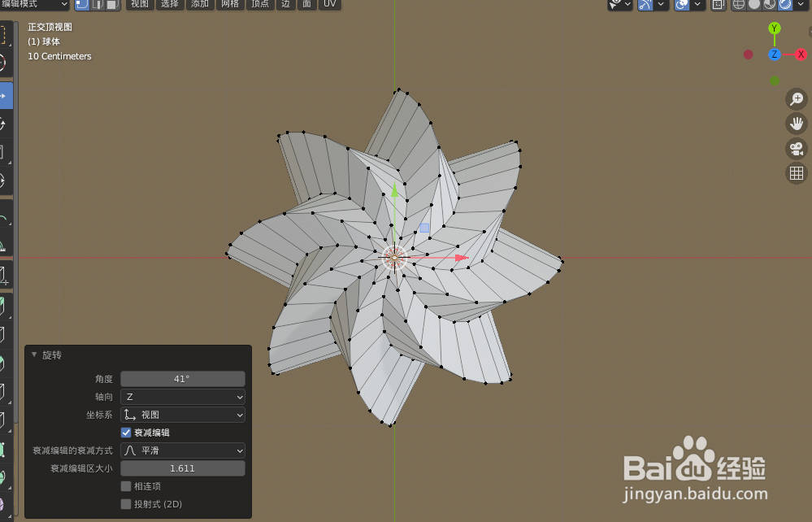Switch viewport to wireframe shading
The image size is (812, 522).
click(x=738, y=5)
